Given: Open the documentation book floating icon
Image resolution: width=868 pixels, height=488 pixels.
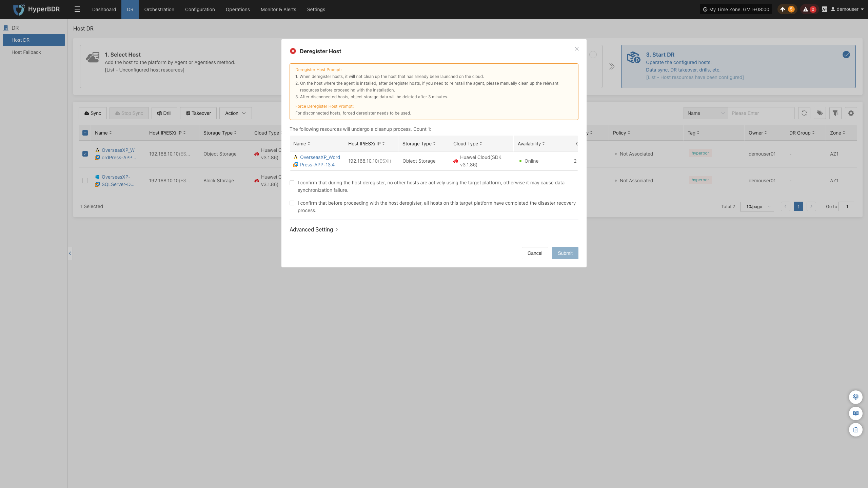Looking at the screenshot, I should tap(855, 413).
